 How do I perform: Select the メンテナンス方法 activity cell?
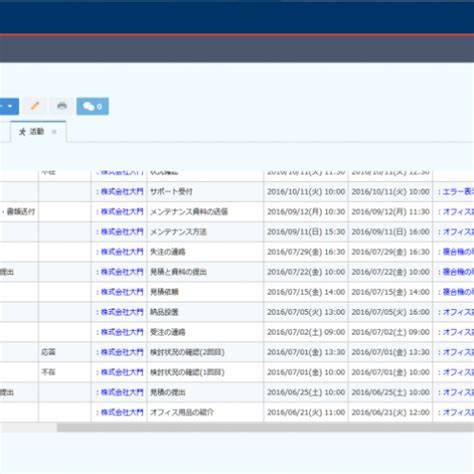click(205, 232)
